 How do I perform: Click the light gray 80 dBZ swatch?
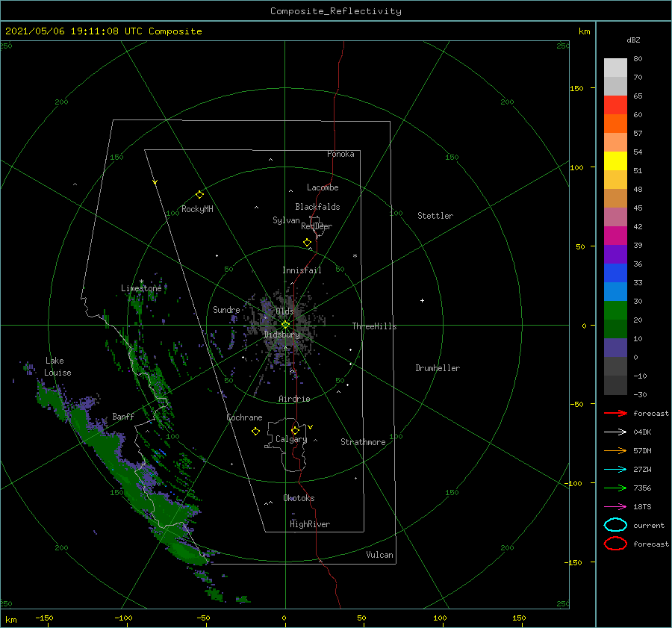(615, 67)
